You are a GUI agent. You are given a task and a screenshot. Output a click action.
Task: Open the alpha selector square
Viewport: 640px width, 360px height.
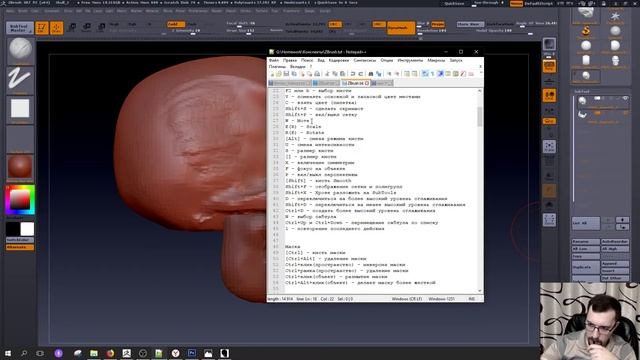[20, 109]
